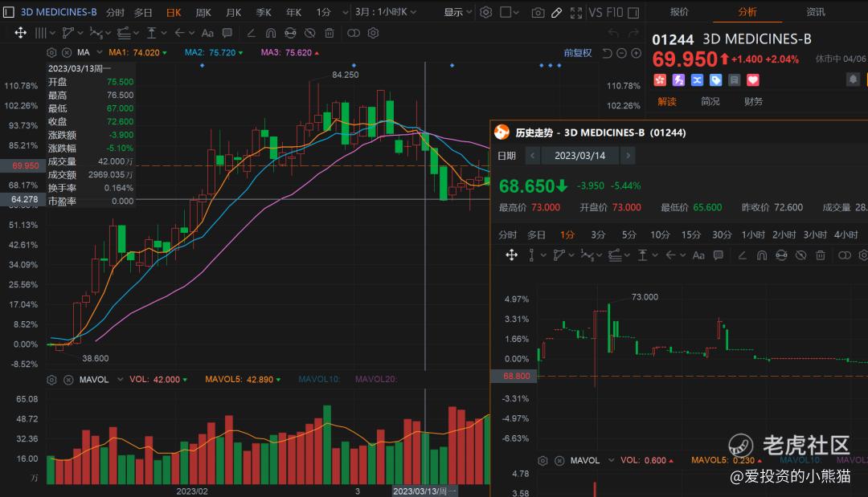Viewport: 868px width, 497px height.
Task: Click the screenshot camera icon in top toolbar
Action: pyautogui.click(x=538, y=12)
